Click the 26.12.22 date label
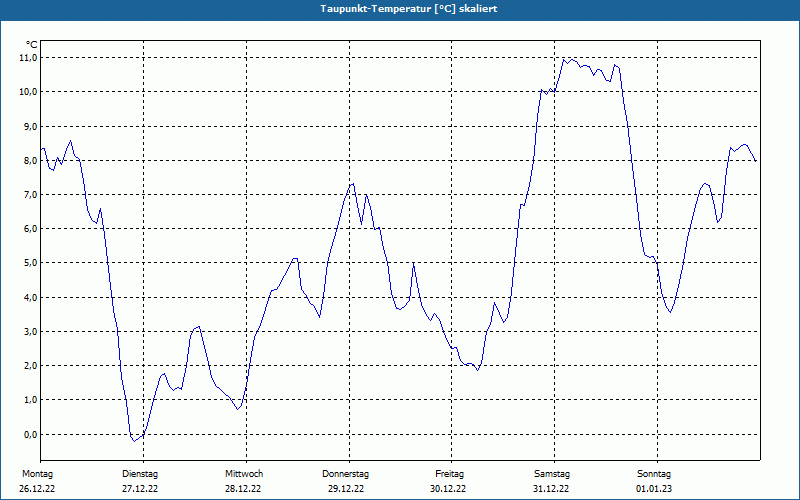Screen dimensions: 800x500 click(x=37, y=489)
